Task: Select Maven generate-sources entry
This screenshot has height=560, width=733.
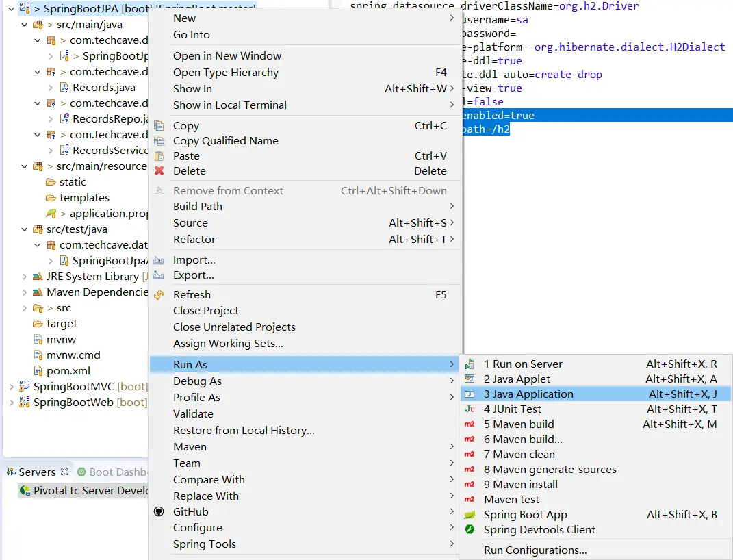Action: pos(595,469)
